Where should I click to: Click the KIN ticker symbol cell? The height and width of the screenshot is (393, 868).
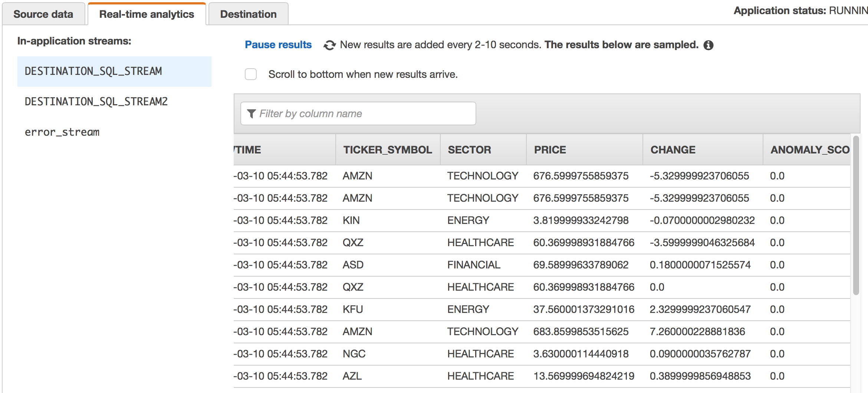pos(351,220)
